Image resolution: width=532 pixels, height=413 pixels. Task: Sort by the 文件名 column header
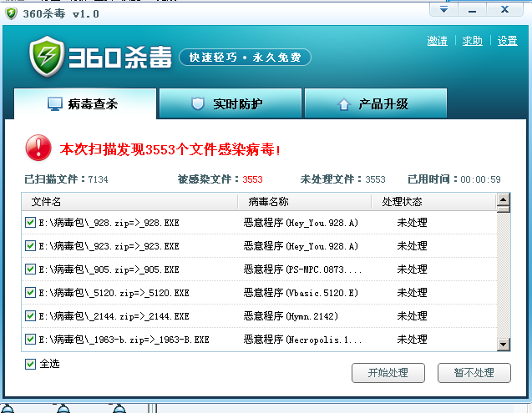pyautogui.click(x=129, y=202)
